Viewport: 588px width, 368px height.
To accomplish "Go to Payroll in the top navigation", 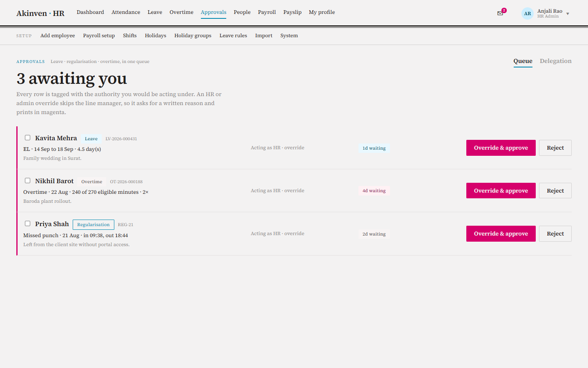I will (267, 12).
